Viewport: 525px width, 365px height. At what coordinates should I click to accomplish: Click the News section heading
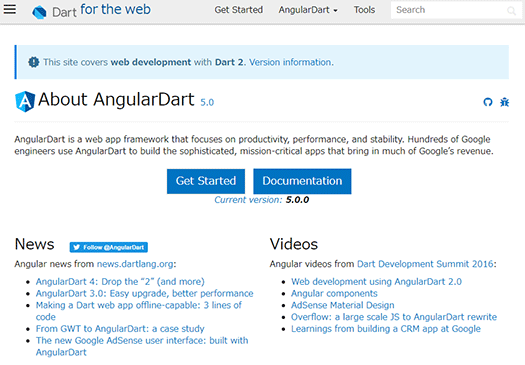click(34, 244)
